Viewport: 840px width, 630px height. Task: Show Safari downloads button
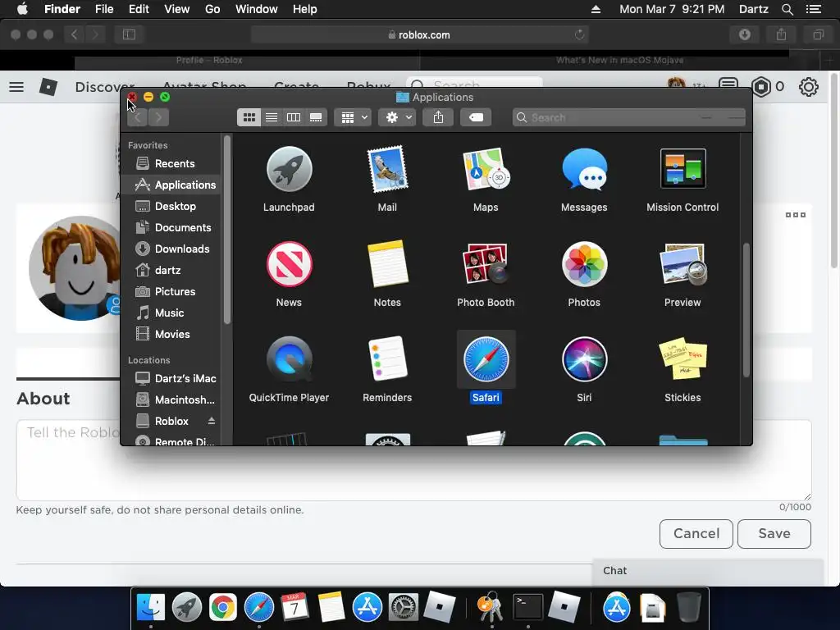coord(745,34)
